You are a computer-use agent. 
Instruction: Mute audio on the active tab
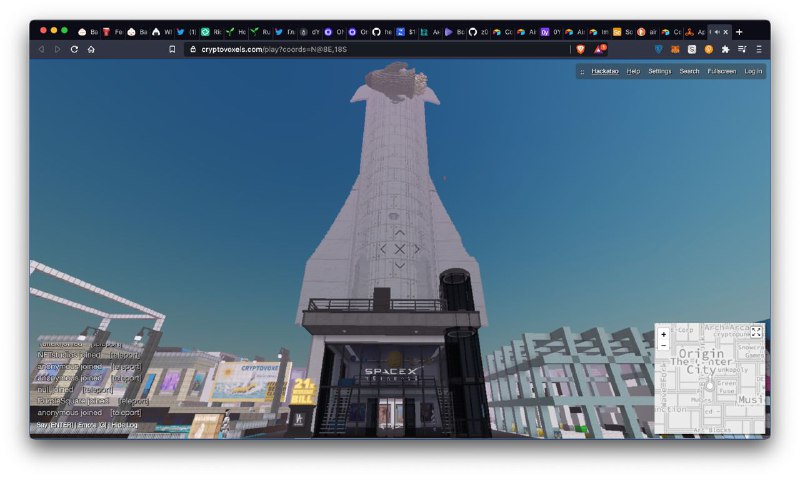tap(717, 32)
